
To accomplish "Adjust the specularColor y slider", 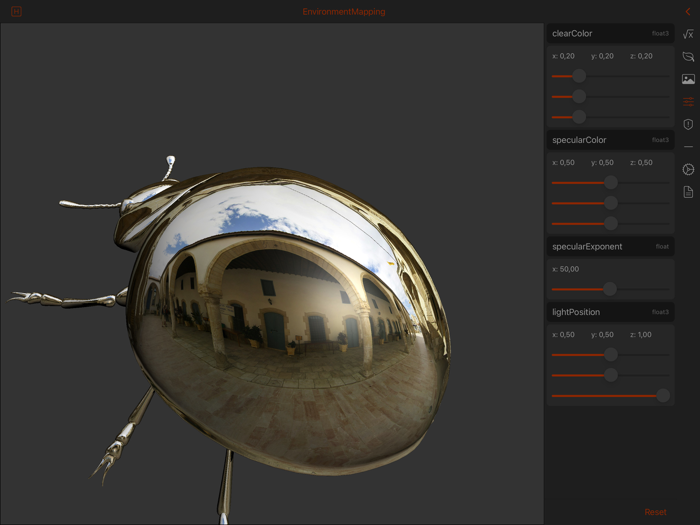I will coord(611,203).
